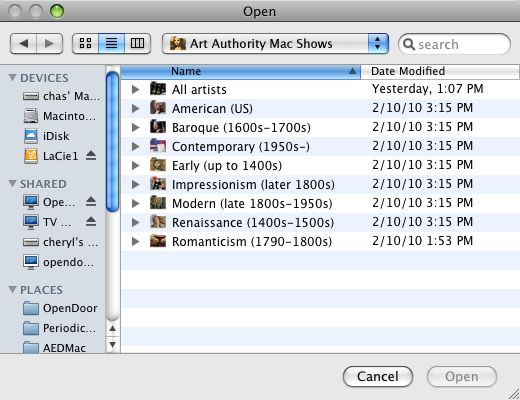Screen dimensions: 520x400
Task: Select the chas' Ma... drive in sidebar
Action: pyautogui.click(x=61, y=96)
